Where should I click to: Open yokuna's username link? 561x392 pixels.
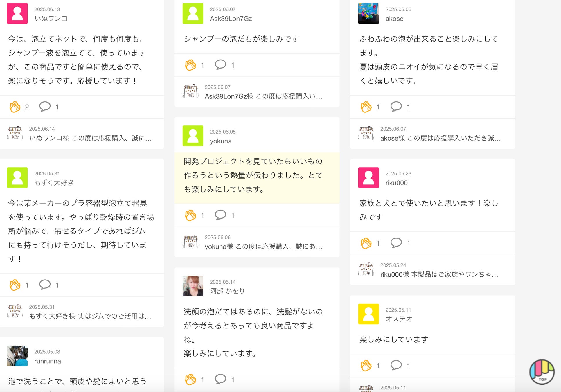click(x=221, y=141)
